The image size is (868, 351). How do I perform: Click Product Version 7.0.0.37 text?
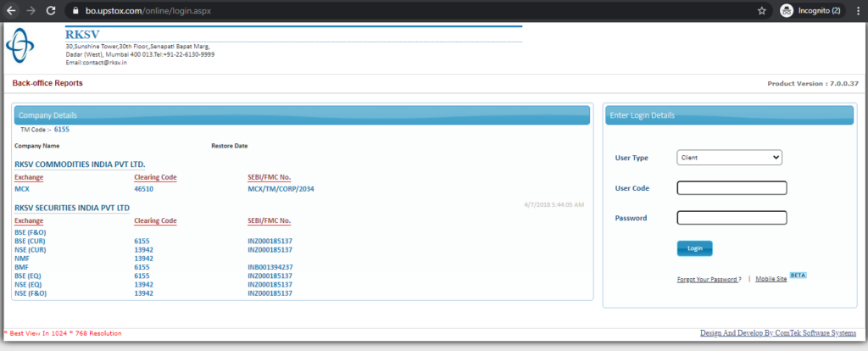(813, 84)
